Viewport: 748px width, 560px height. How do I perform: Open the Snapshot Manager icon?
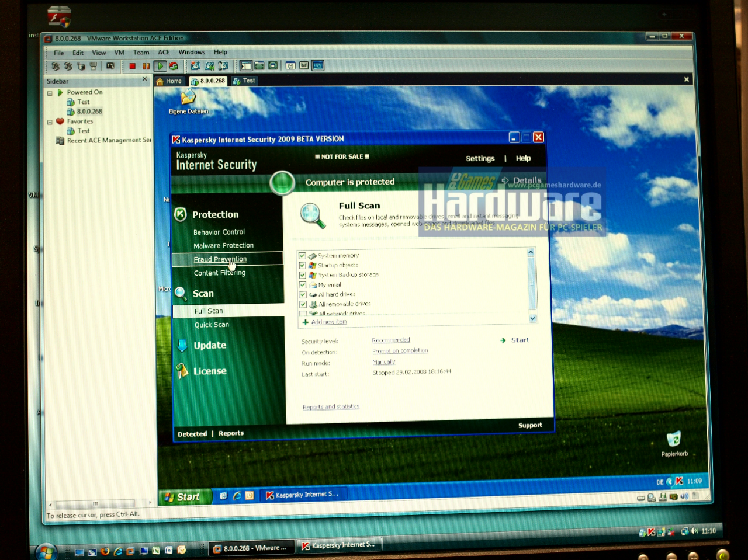coord(223,66)
